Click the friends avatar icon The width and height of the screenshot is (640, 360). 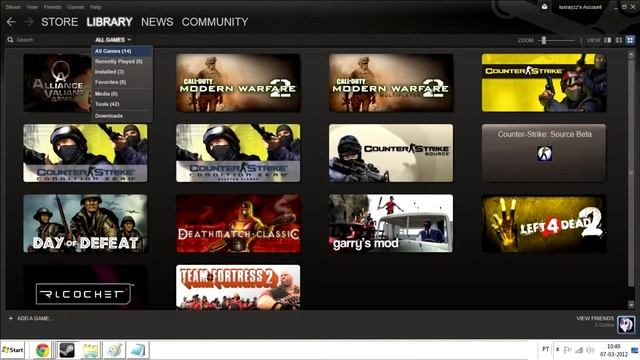pos(626,324)
